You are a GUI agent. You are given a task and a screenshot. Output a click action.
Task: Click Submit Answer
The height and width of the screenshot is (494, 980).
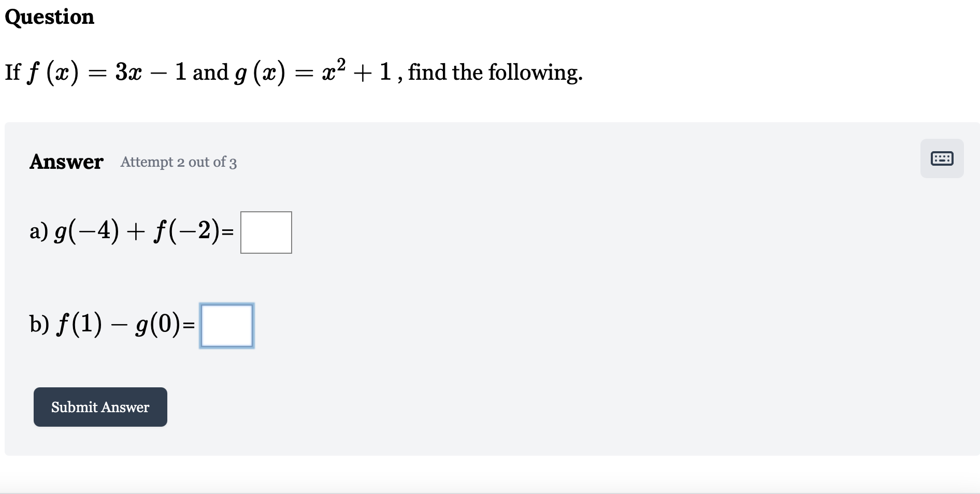click(100, 407)
